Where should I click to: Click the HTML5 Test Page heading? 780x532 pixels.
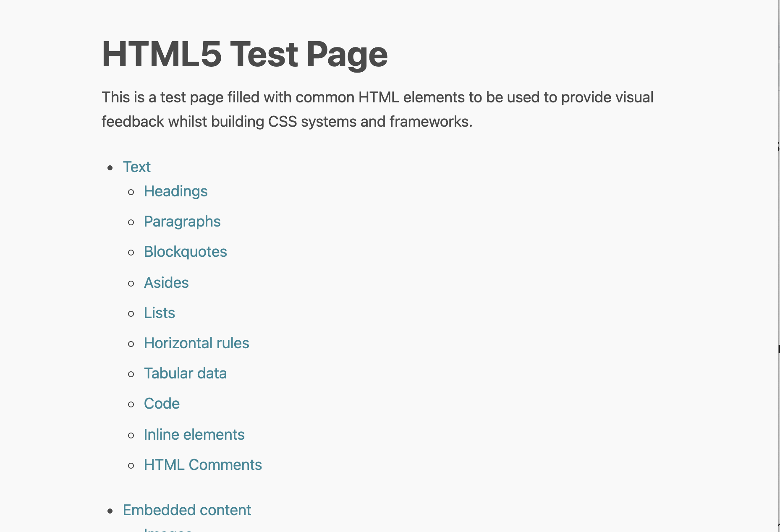(244, 54)
